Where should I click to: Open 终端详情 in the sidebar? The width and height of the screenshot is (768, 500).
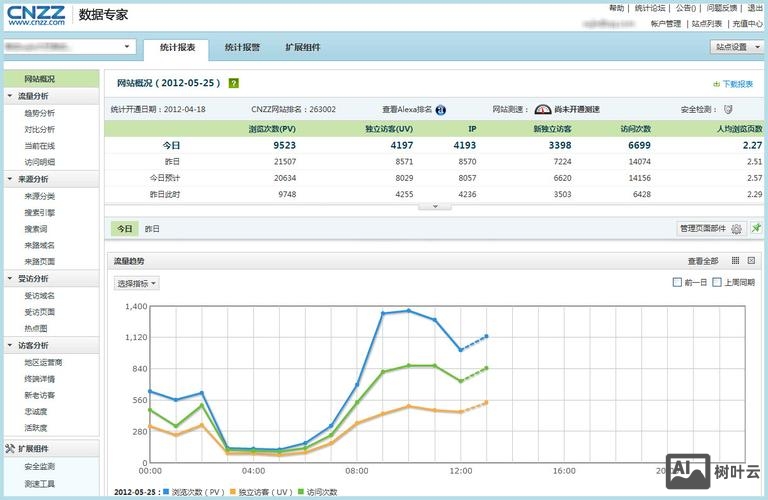click(x=40, y=379)
